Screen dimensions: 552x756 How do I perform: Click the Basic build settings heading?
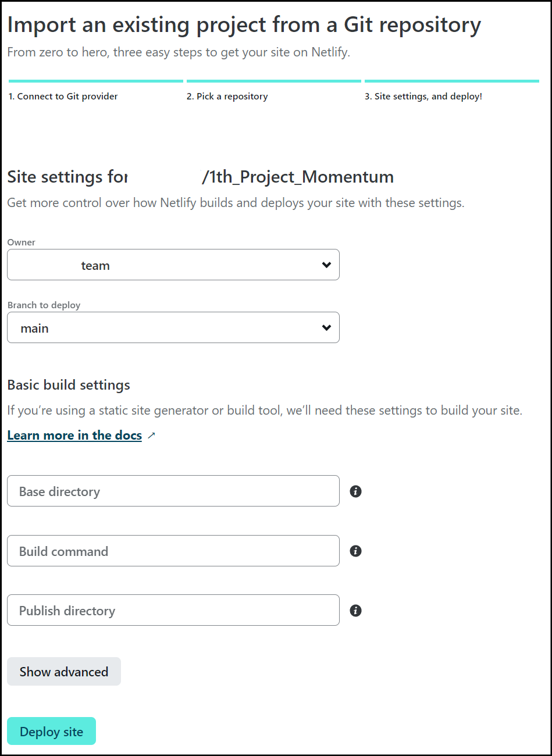pyautogui.click(x=69, y=385)
